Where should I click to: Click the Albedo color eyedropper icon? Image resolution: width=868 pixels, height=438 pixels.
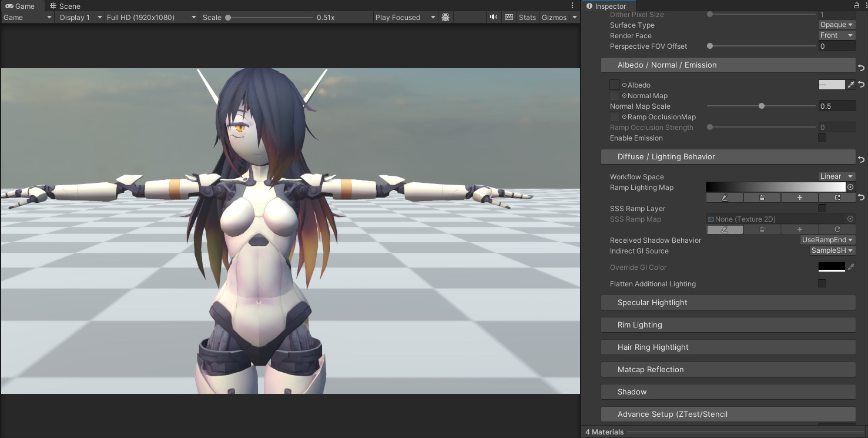pyautogui.click(x=851, y=85)
